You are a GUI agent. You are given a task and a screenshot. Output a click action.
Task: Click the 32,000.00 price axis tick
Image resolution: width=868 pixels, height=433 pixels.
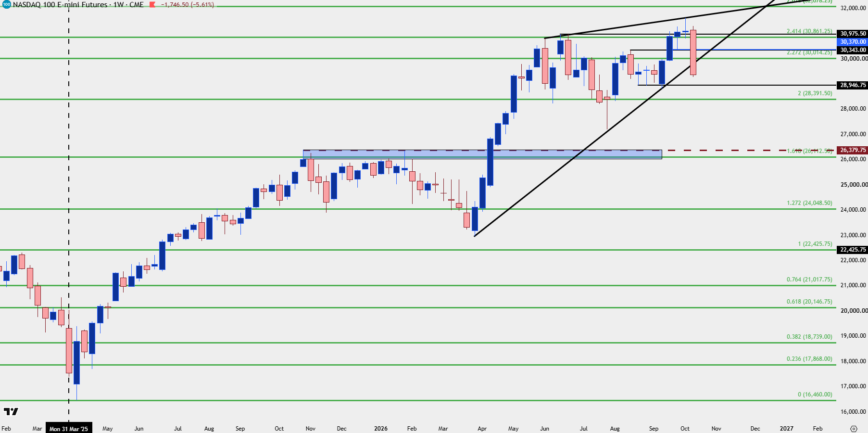click(853, 8)
